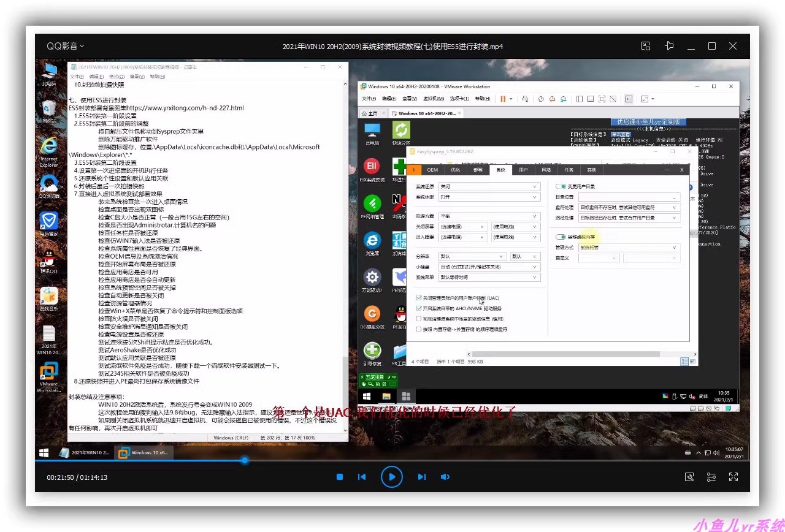Click the large round play button
Screen dimensions: 785x532
point(392,477)
